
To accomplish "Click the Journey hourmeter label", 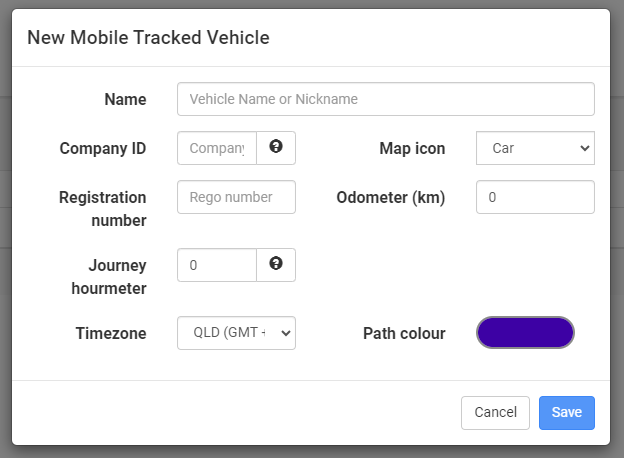I will (109, 277).
